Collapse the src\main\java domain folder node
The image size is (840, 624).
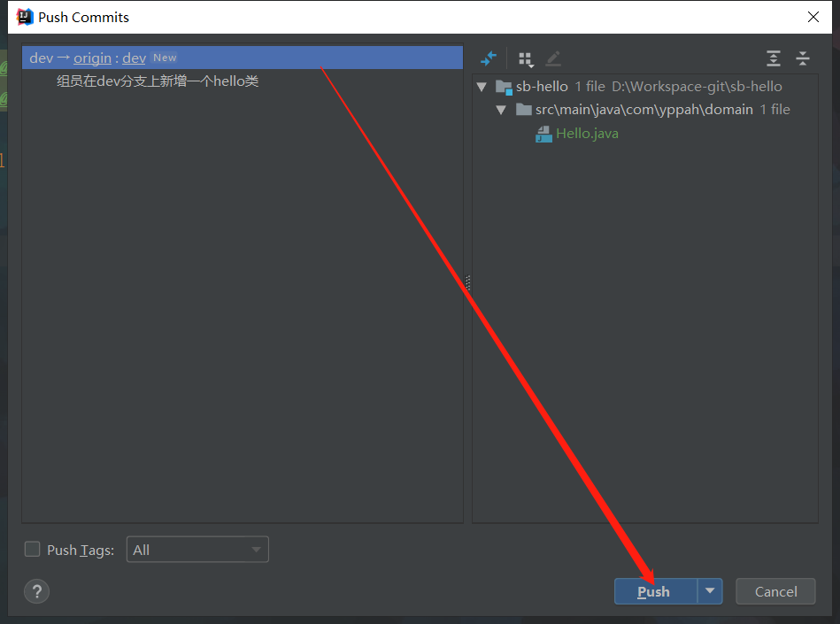coord(501,110)
